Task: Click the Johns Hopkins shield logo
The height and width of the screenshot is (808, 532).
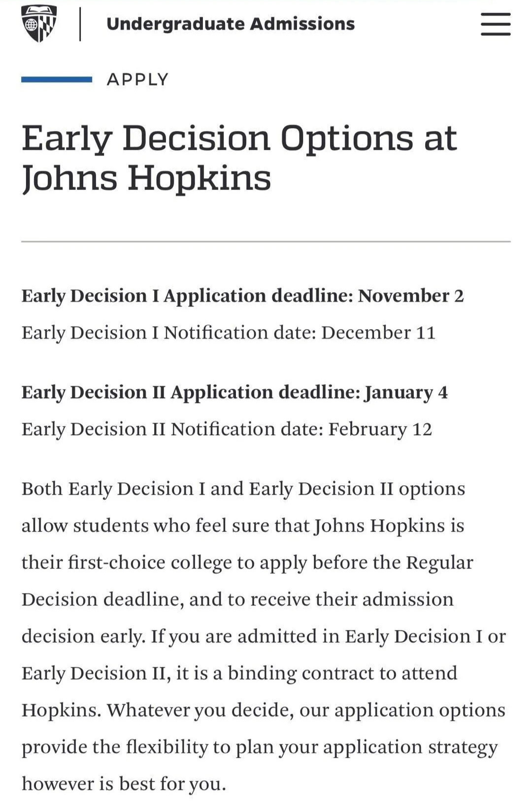Action: pyautogui.click(x=39, y=24)
